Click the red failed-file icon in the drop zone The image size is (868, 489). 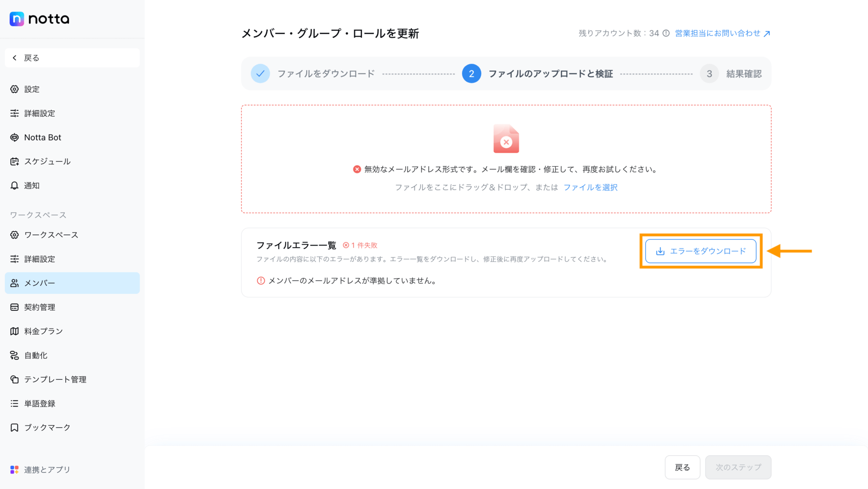coord(506,139)
